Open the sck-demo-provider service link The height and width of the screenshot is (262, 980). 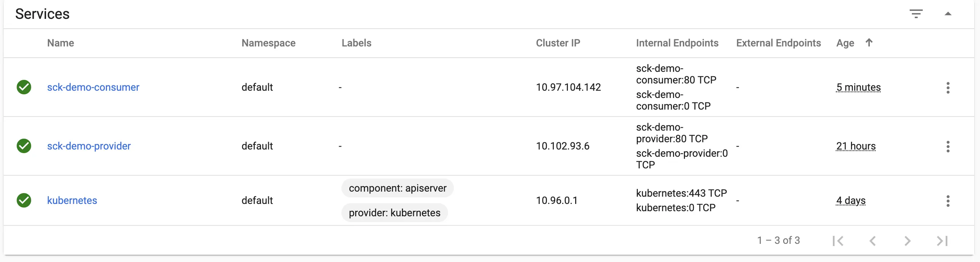point(89,146)
